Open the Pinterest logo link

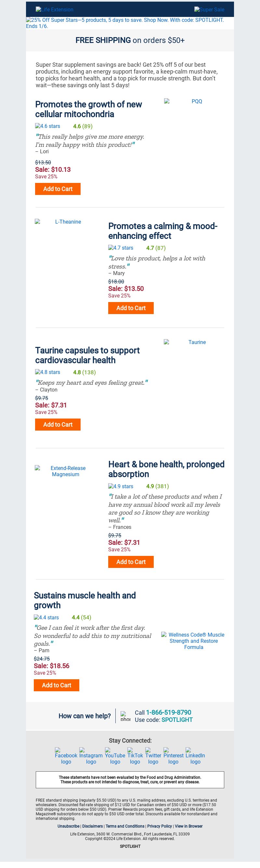coord(174,756)
